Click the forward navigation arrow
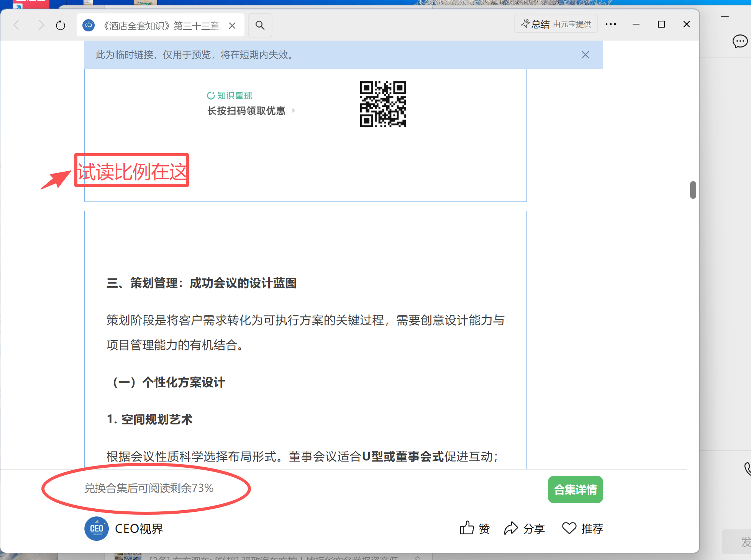This screenshot has height=560, width=751. pyautogui.click(x=41, y=25)
